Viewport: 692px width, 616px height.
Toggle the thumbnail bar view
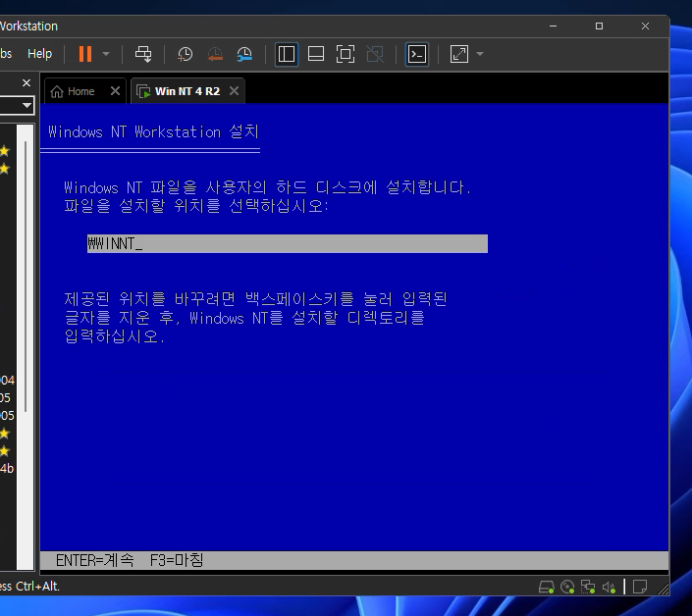315,54
